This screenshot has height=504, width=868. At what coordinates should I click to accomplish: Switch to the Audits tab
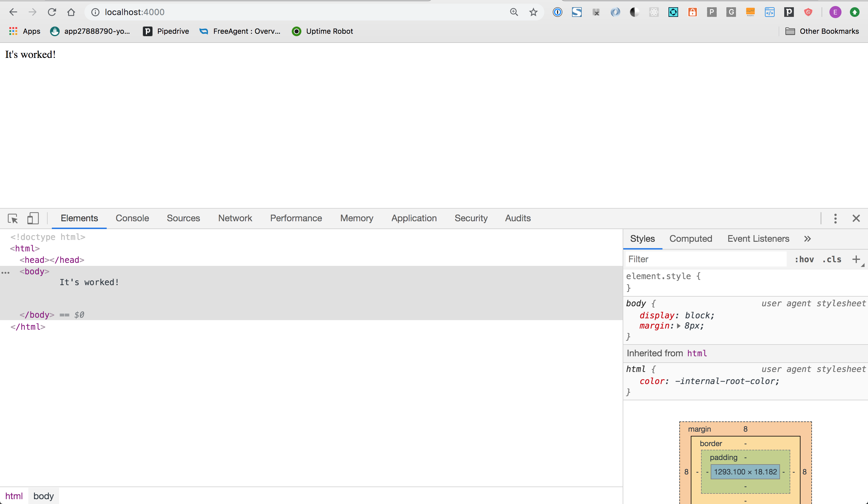[x=518, y=218]
